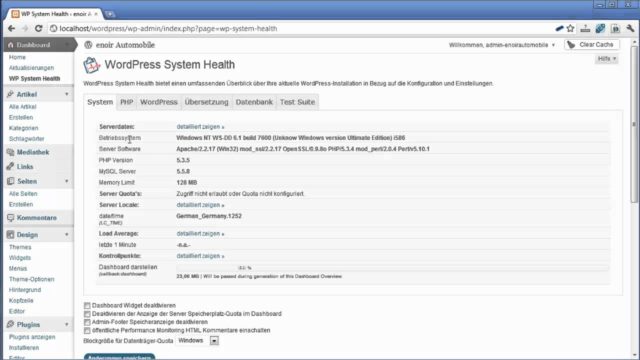Screen dimensions: 640x360
Task: Click the Seiten page icon in the sidebar
Action: (x=11, y=181)
